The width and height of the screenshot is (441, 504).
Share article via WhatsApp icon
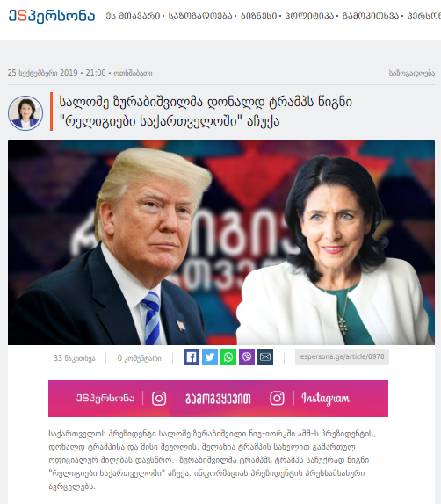pyautogui.click(x=228, y=356)
